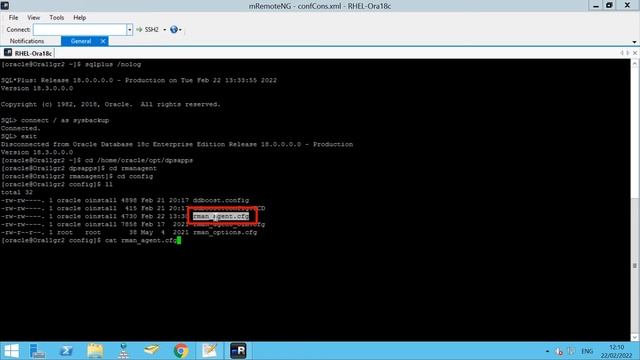Image resolution: width=640 pixels, height=360 pixels.
Task: Click the highlighted rman_agent.cfg file name
Action: pos(221,216)
